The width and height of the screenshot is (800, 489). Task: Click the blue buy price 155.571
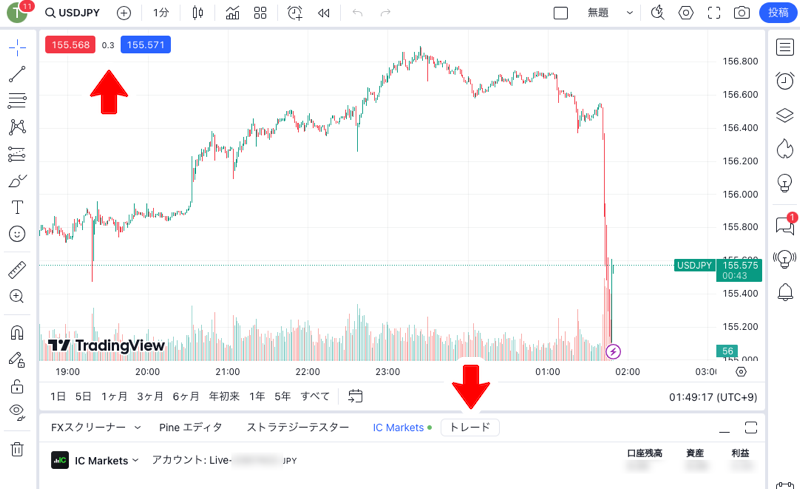pyautogui.click(x=145, y=45)
